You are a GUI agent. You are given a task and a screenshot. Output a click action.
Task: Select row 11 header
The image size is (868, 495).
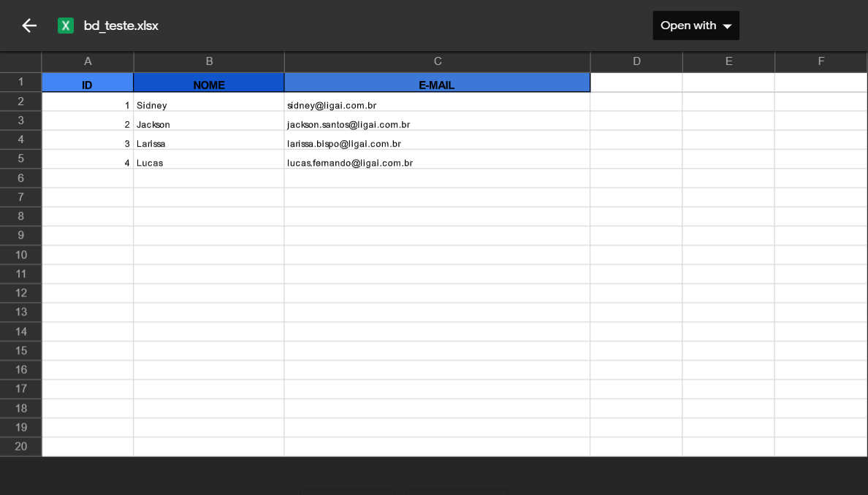(20, 274)
